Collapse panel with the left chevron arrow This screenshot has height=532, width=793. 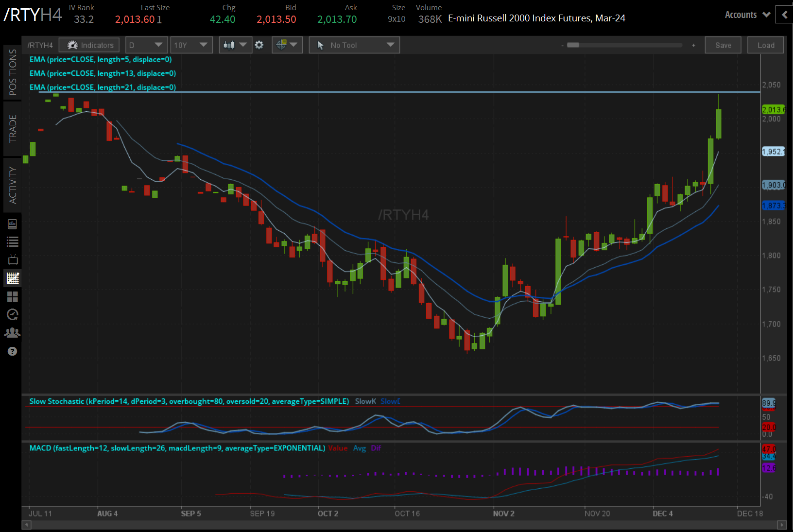coord(784,15)
